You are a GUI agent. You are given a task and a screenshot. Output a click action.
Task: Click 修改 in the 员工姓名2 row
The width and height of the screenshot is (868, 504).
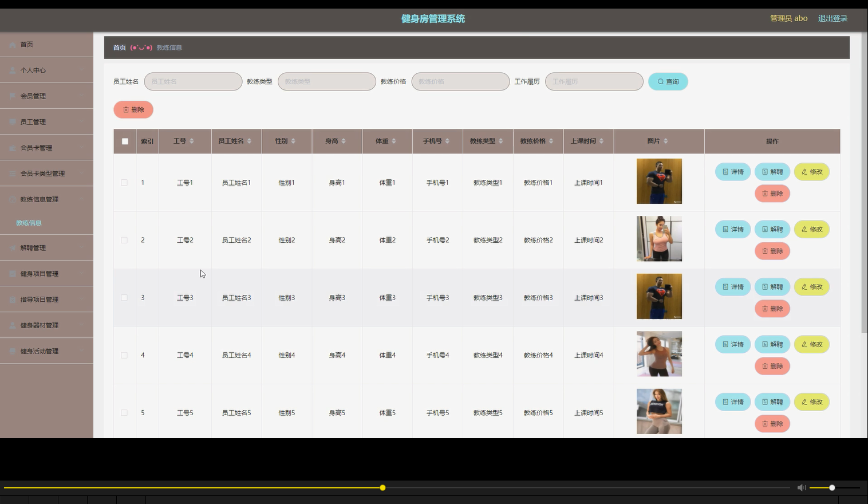[812, 229]
